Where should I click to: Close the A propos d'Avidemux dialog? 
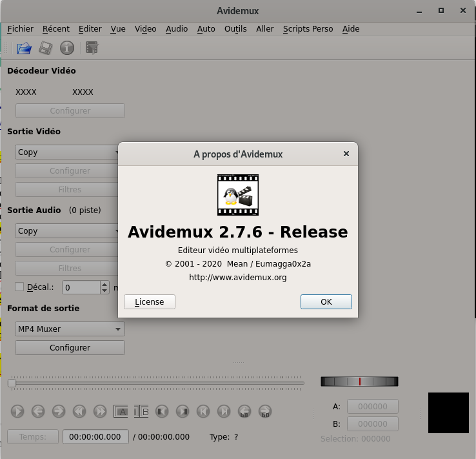[346, 154]
